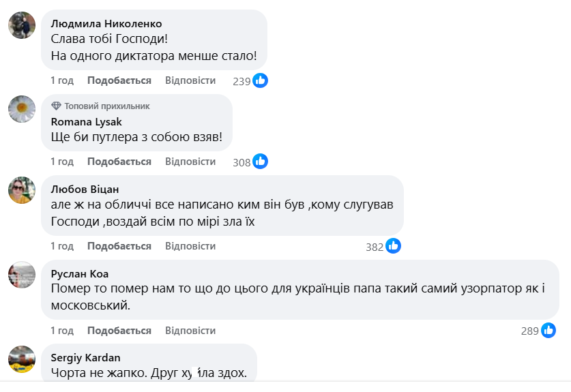Like Romana Lysak's comment via Подобається

119,162
